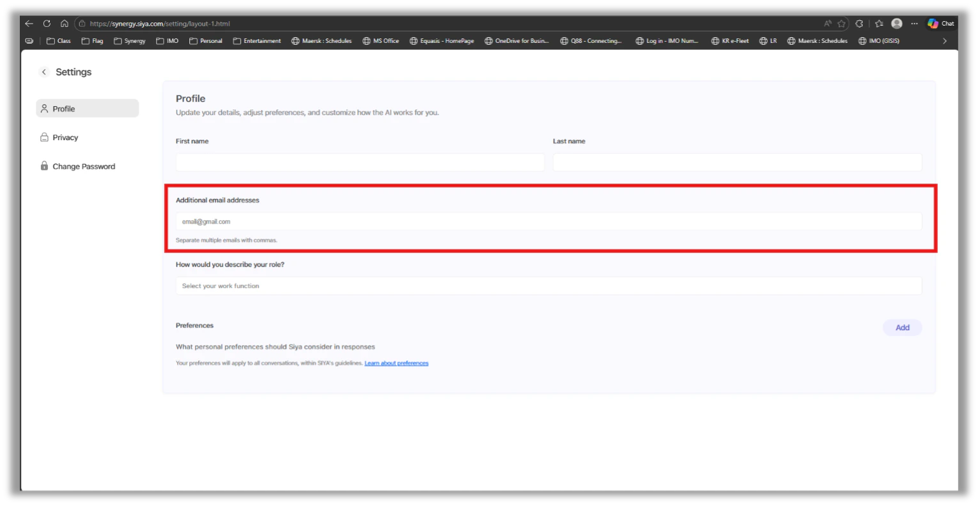
Task: Go back from Settings with chevron
Action: tap(44, 72)
